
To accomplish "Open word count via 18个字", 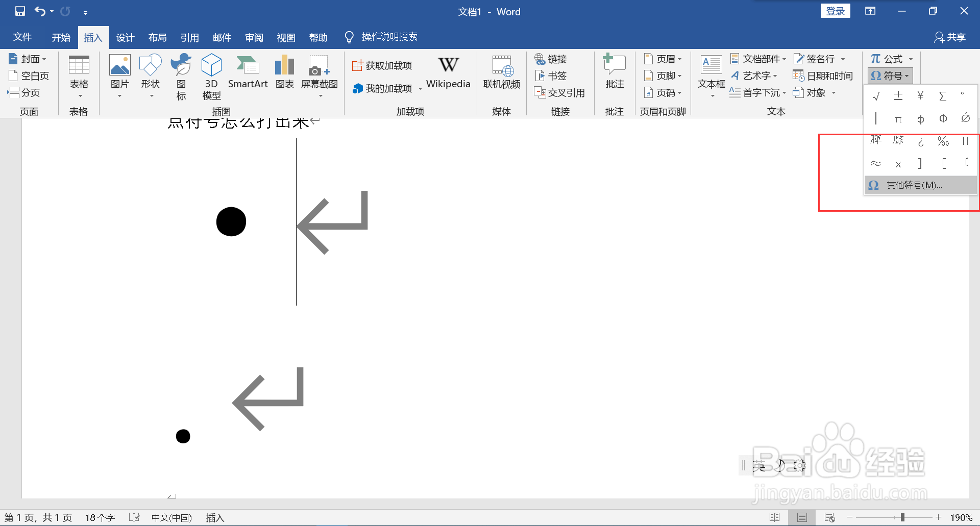I will click(100, 517).
